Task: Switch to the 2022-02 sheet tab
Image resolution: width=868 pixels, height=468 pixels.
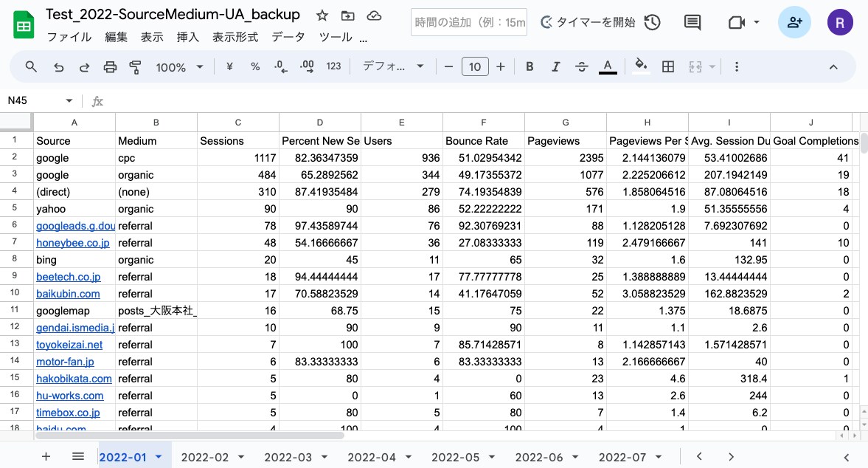Action: (205, 457)
